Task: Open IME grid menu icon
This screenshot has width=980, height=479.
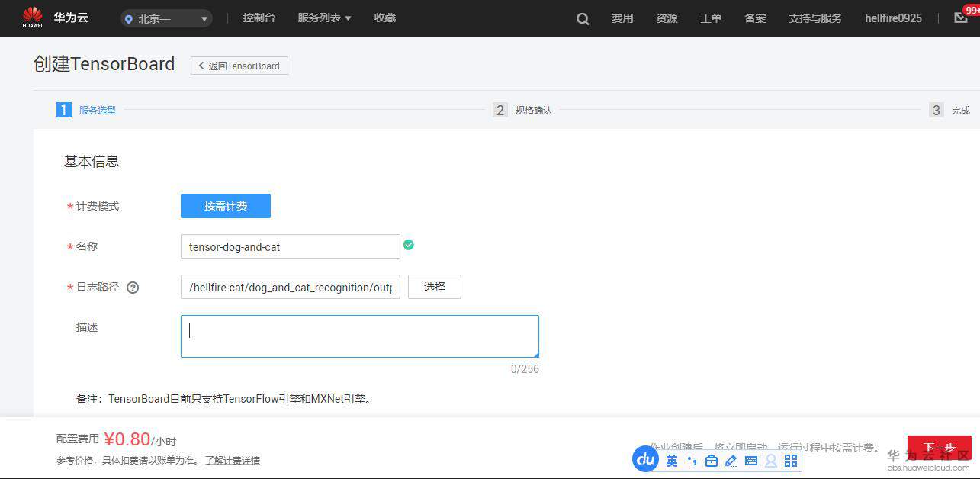Action: pos(791,461)
